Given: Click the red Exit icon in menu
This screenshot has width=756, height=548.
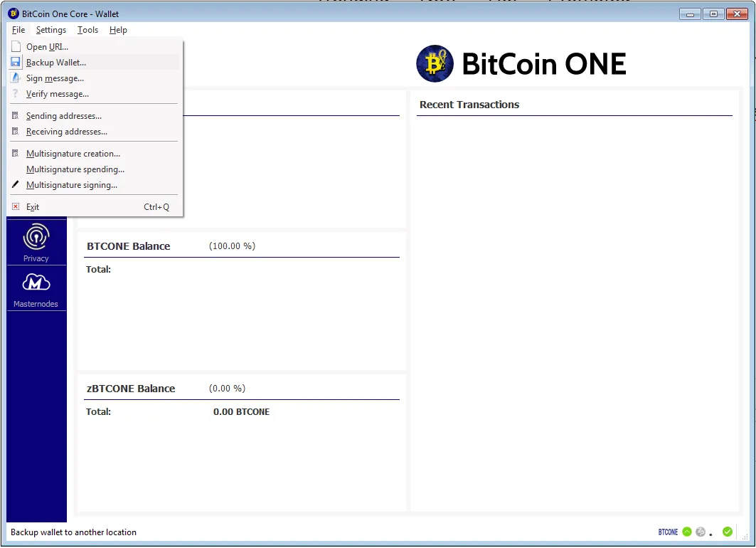Looking at the screenshot, I should coord(16,206).
